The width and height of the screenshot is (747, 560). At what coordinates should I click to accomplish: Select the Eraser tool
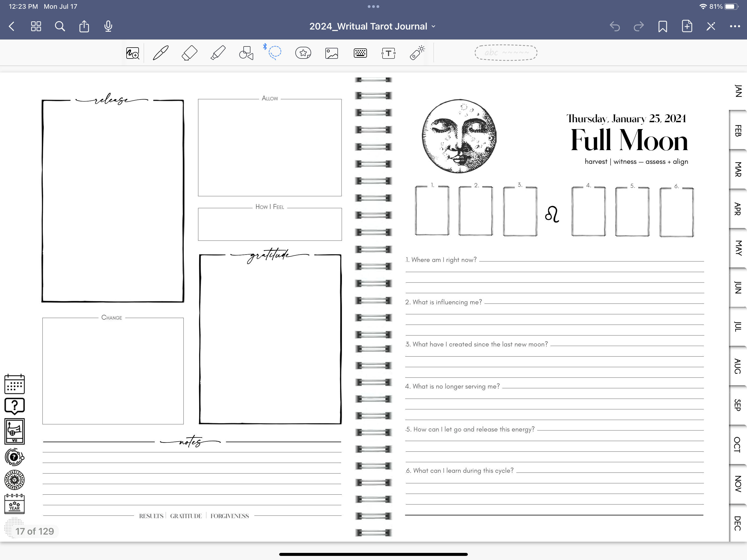189,53
